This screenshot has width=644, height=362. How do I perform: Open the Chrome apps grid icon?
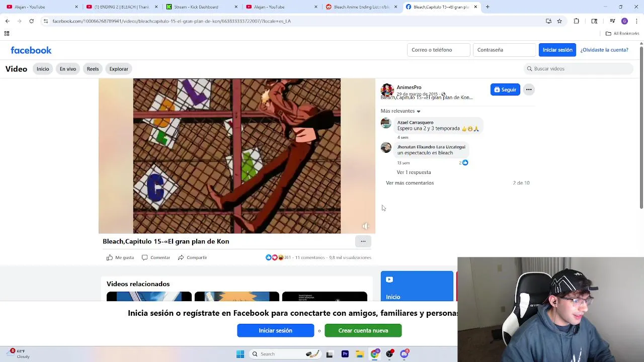(7, 33)
